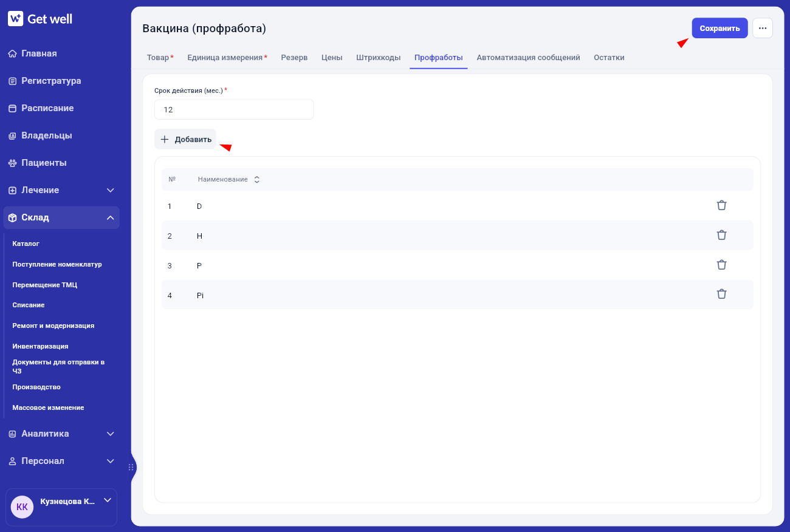The height and width of the screenshot is (532, 790).
Task: Switch to the Штрихкоды tab
Action: pos(378,58)
